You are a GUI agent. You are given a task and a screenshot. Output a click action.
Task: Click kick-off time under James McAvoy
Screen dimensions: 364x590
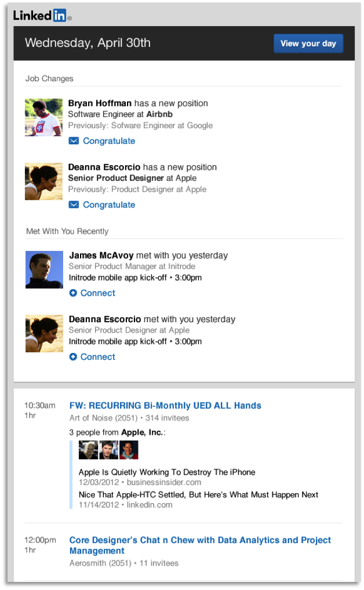(x=188, y=278)
